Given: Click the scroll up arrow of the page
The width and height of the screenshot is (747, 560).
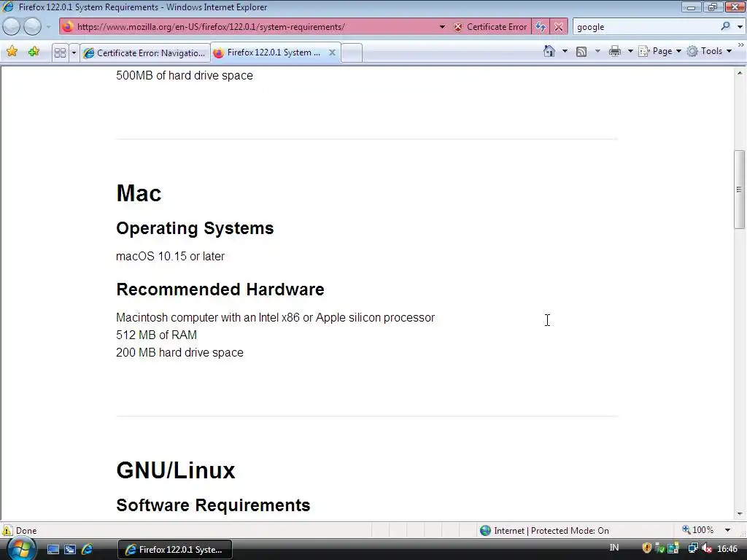Looking at the screenshot, I should tap(740, 74).
